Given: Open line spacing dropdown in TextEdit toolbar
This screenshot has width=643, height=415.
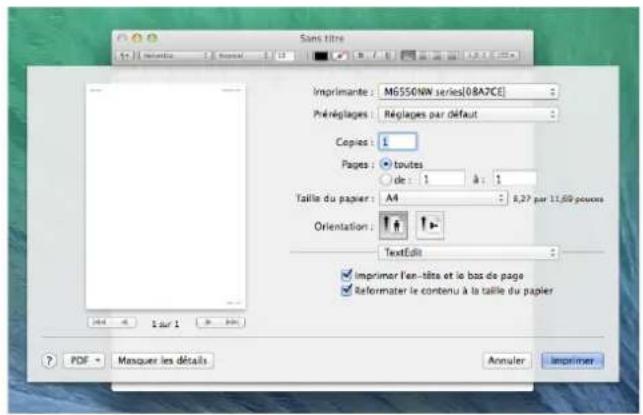Looking at the screenshot, I should tap(477, 55).
